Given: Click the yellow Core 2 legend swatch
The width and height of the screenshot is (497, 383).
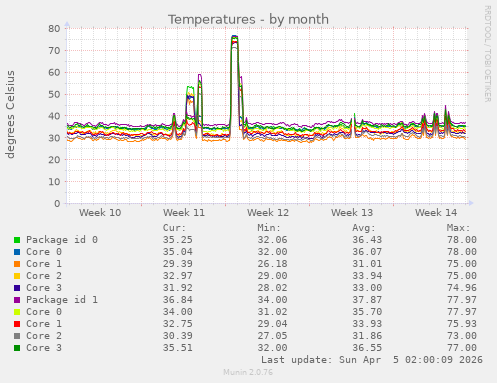Looking at the screenshot, I should [x=17, y=276].
